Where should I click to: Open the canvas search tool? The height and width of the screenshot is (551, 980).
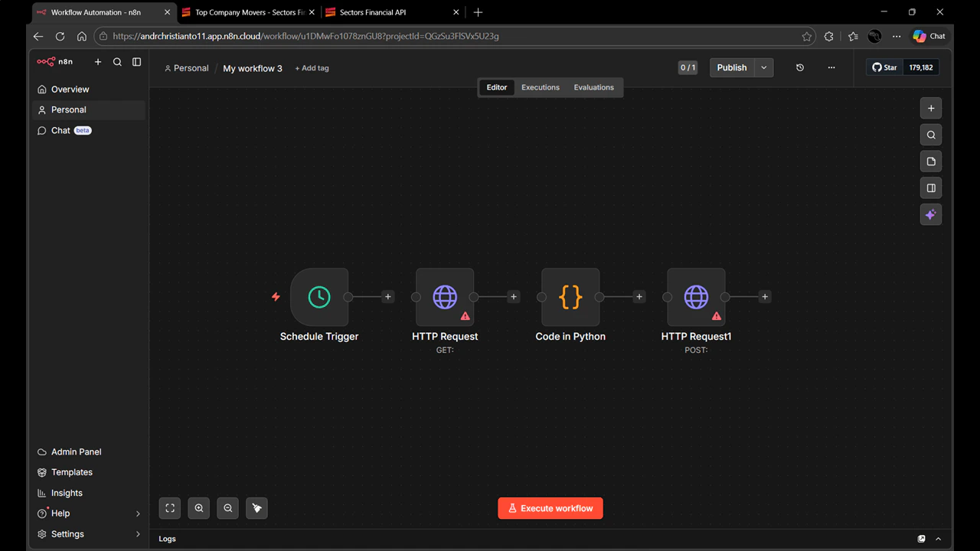(x=931, y=135)
